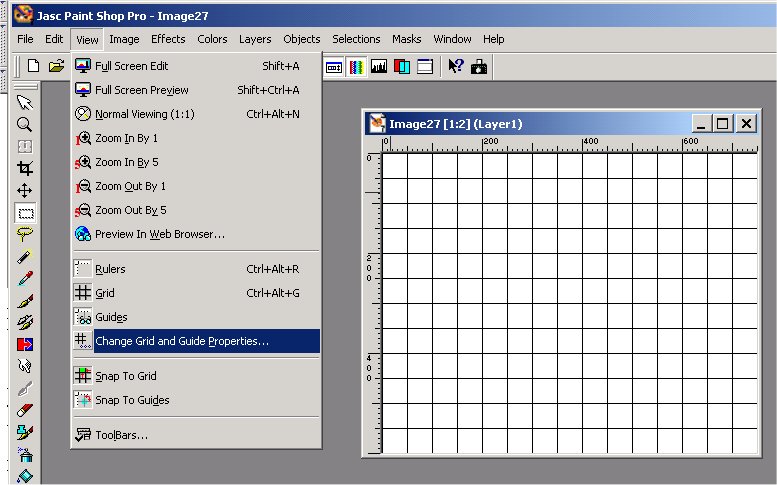
Task: Enable Snap To Grid option
Action: pyautogui.click(x=125, y=376)
